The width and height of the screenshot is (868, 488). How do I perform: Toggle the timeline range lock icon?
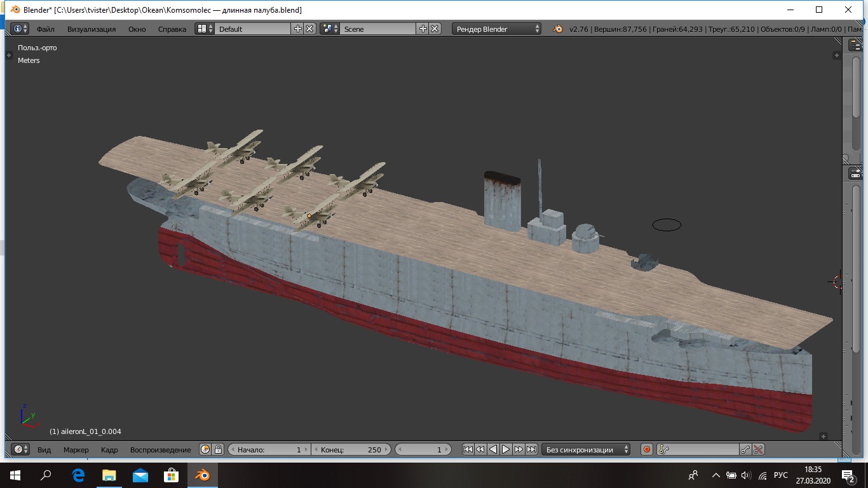tap(218, 449)
